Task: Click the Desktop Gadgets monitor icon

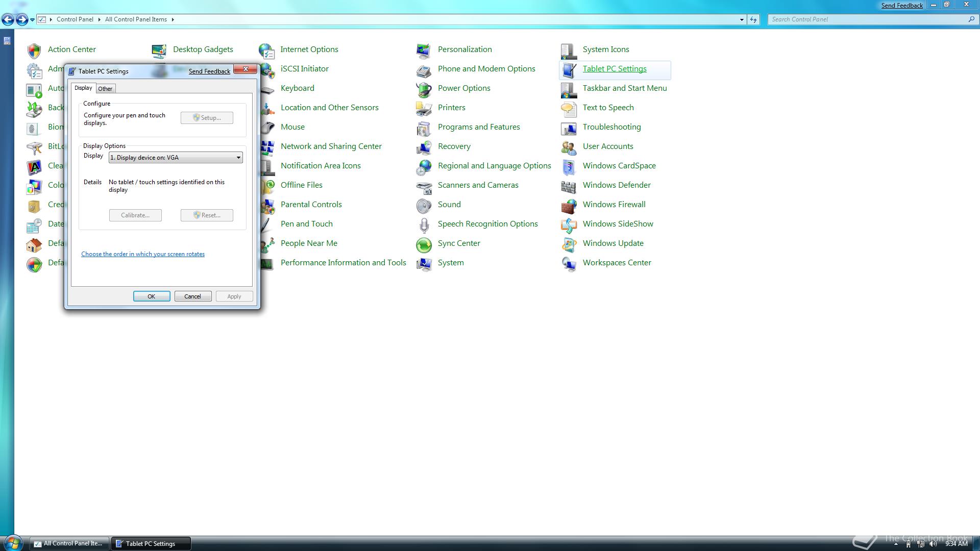Action: [x=159, y=51]
